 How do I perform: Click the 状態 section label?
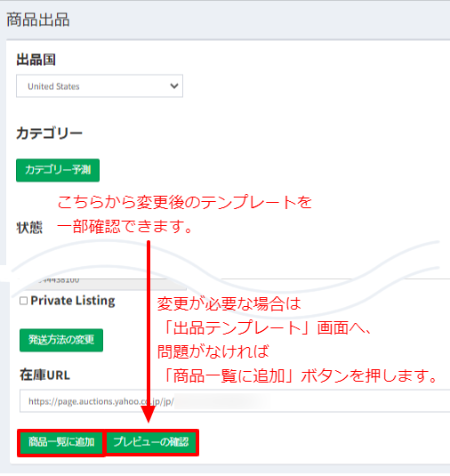point(29,228)
